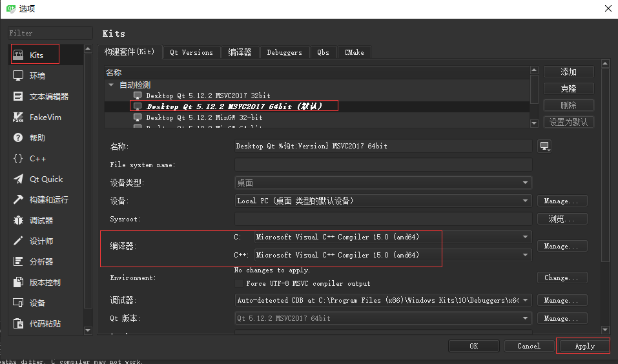
Task: Click Manage button next to 设备
Action: point(562,201)
